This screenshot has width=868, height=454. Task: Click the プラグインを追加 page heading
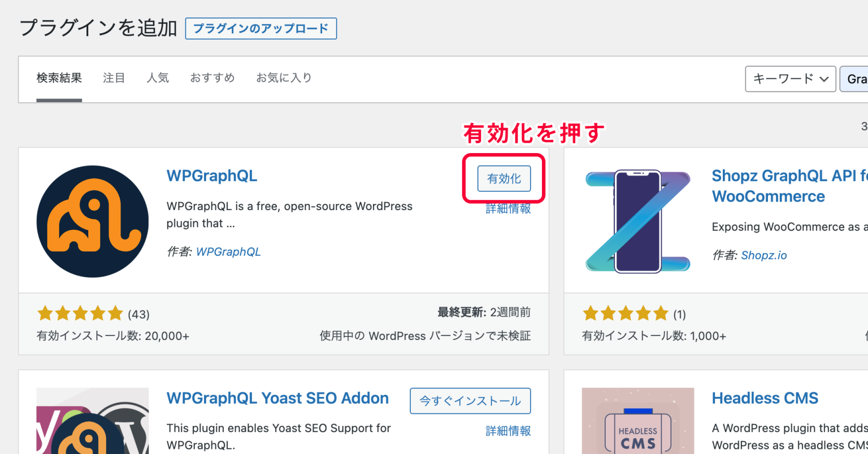(99, 28)
